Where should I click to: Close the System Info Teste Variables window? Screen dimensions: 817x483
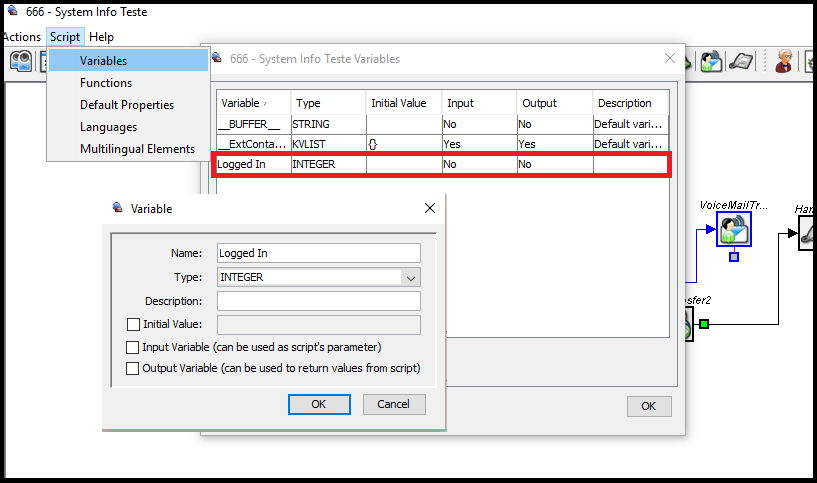tap(670, 58)
